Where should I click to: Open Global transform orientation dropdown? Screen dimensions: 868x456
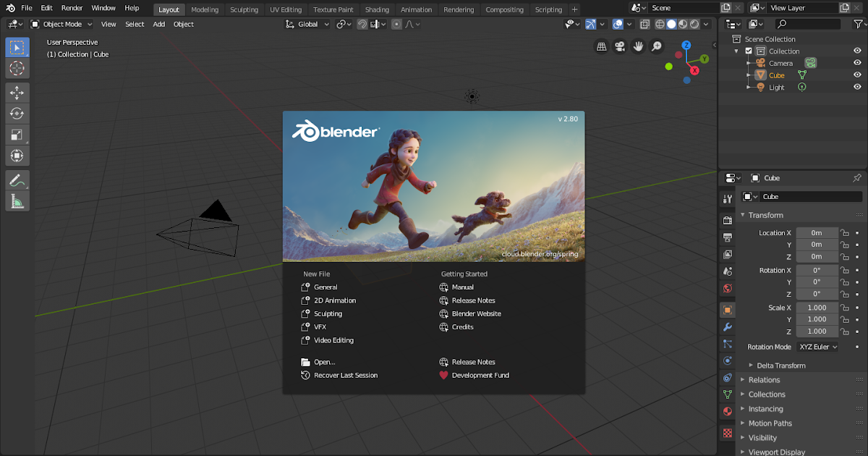308,24
